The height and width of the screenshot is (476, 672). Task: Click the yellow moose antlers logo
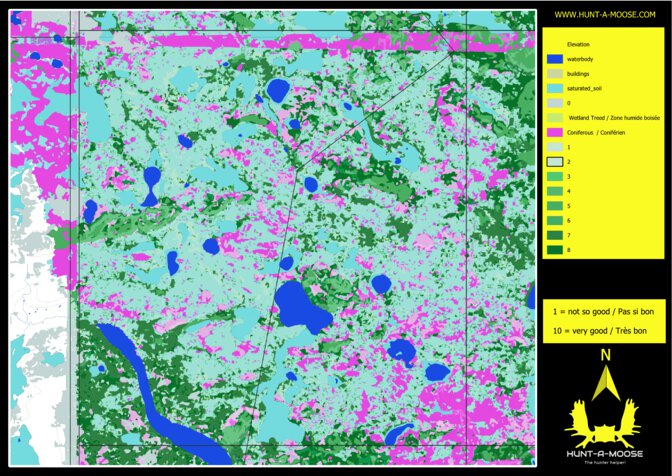604,423
